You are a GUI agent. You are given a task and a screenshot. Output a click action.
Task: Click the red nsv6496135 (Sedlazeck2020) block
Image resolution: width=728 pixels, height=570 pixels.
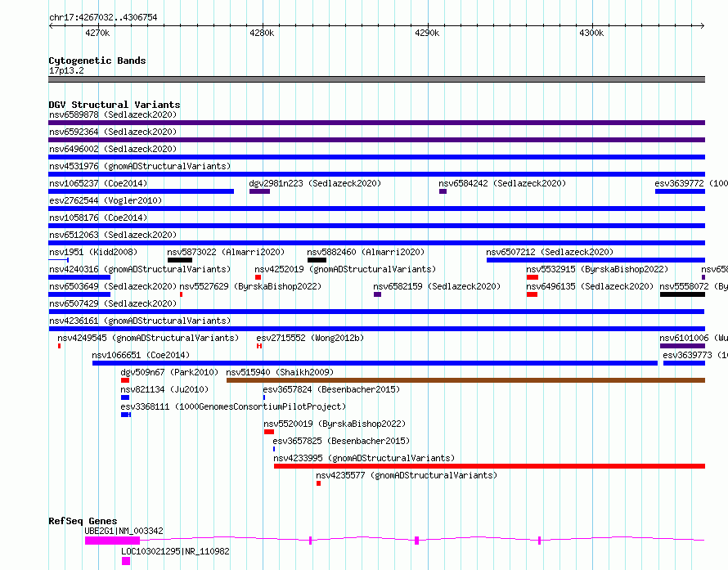[532, 294]
